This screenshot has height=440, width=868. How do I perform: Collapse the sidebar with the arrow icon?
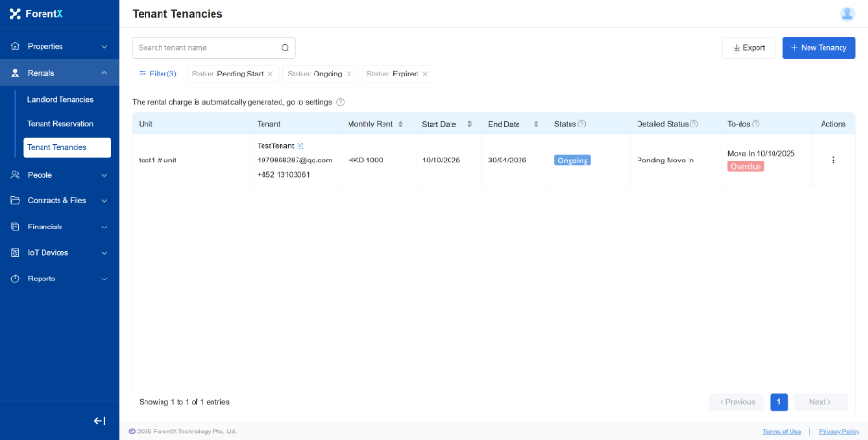coord(99,421)
